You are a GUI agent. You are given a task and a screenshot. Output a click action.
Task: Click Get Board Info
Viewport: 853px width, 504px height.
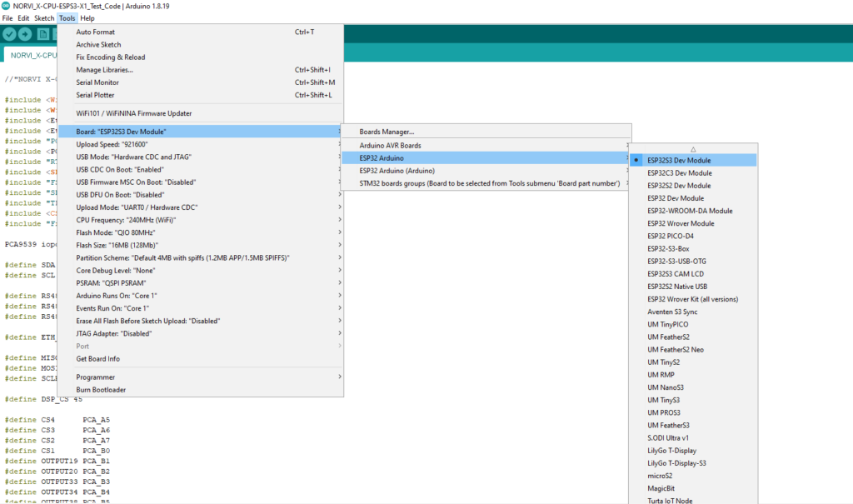pos(200,359)
